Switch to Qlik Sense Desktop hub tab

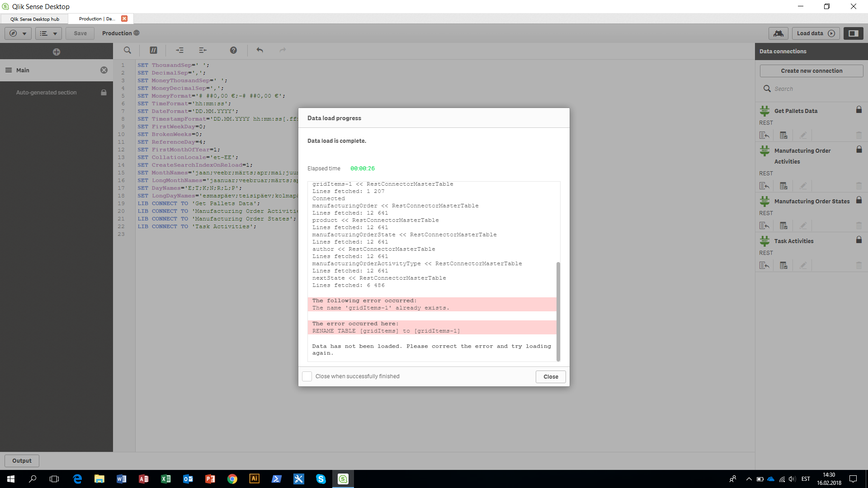tap(34, 19)
